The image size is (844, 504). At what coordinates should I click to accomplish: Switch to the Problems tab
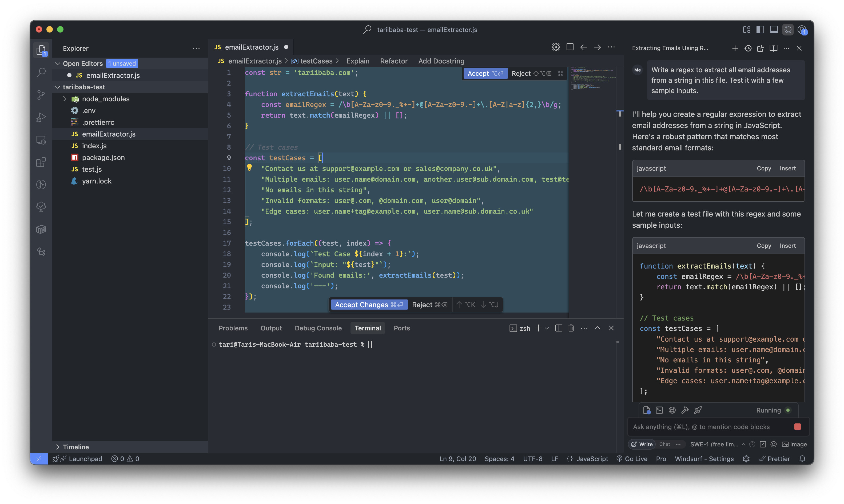233,328
